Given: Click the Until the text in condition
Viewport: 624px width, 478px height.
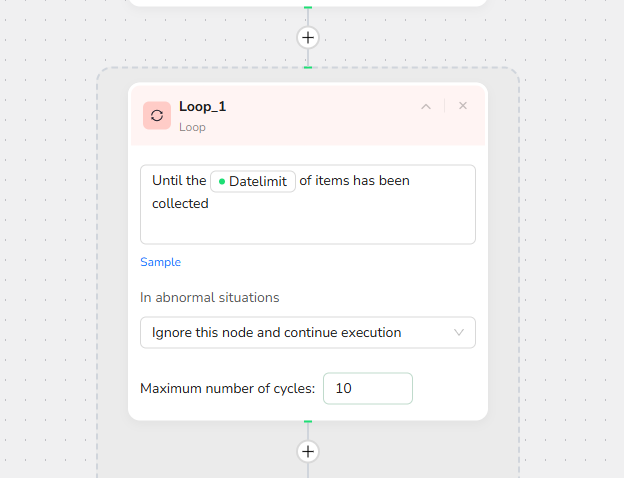Looking at the screenshot, I should tap(178, 181).
